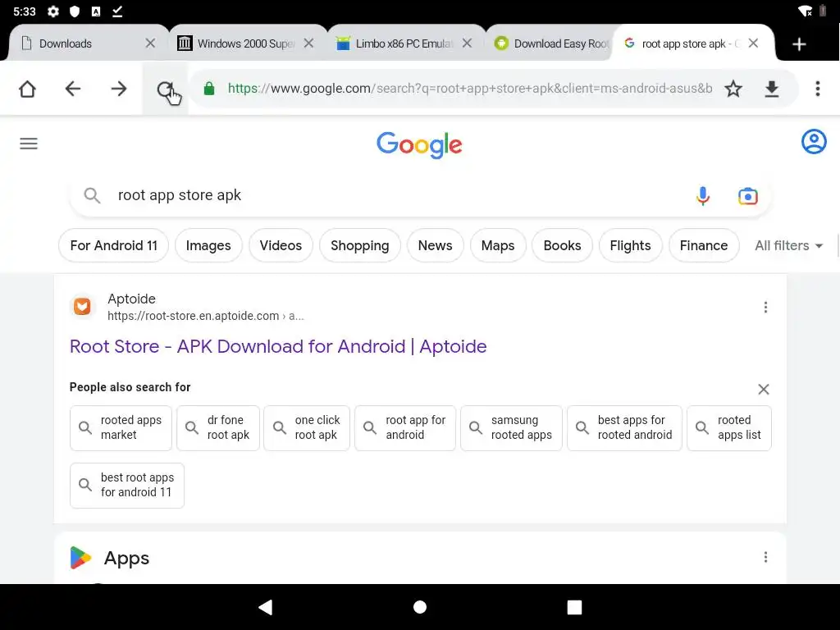Go back using Android back button
840x630 pixels.
tap(266, 607)
